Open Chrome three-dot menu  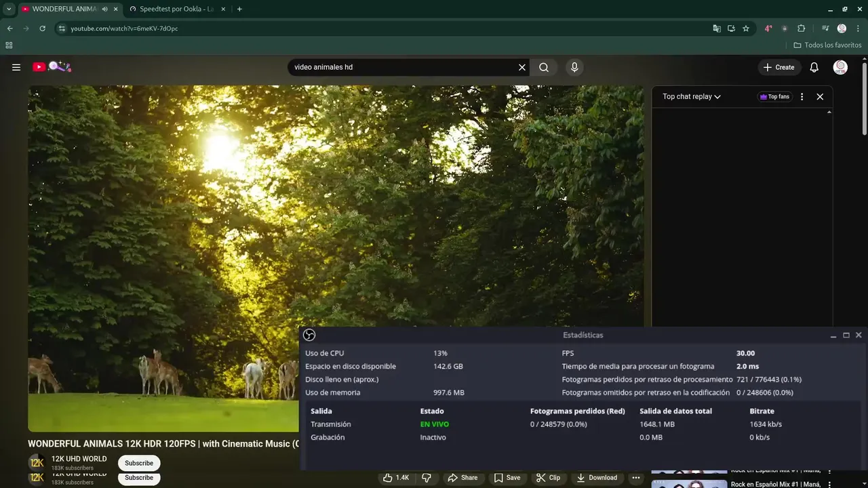[x=858, y=28]
